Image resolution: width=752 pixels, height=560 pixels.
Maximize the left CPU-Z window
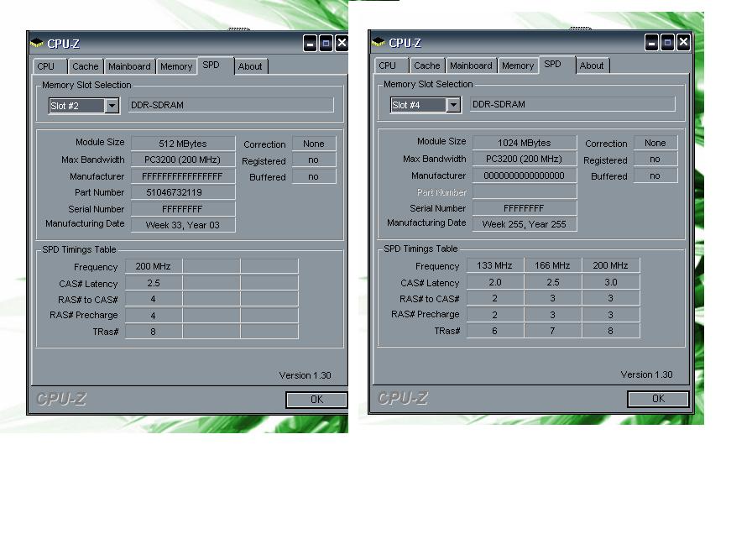[x=326, y=44]
